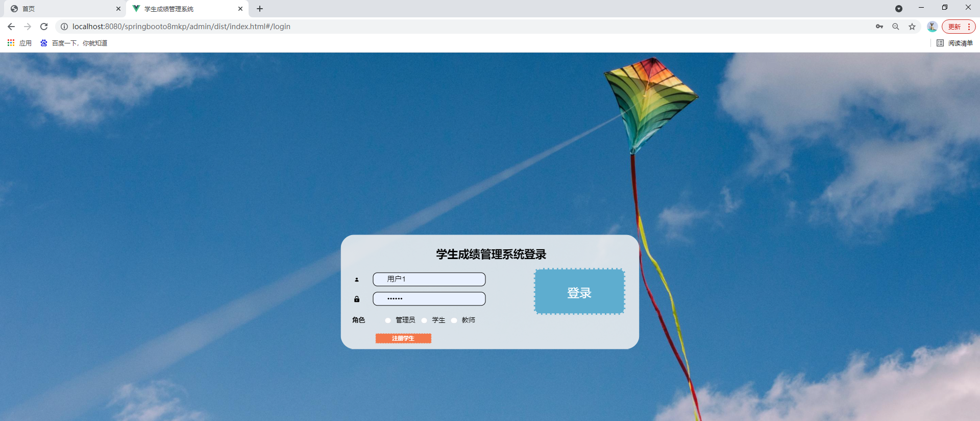Open the tab search dropdown arrow
Viewport: 980px width, 421px height.
(899, 9)
